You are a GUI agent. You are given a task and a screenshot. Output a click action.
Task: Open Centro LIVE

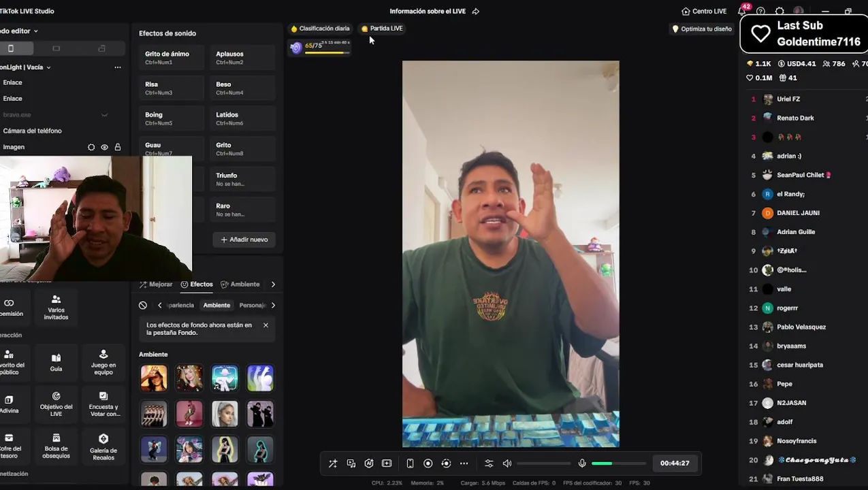[704, 12]
